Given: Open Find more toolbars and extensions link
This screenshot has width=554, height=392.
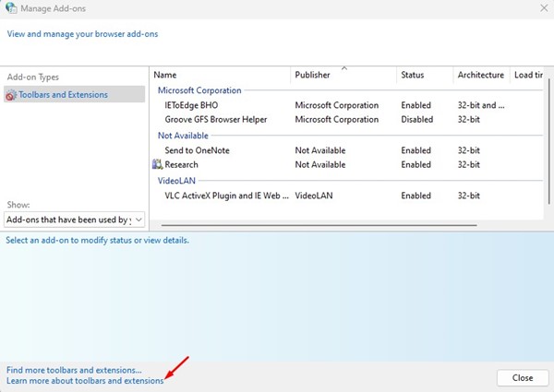Looking at the screenshot, I should [74, 369].
